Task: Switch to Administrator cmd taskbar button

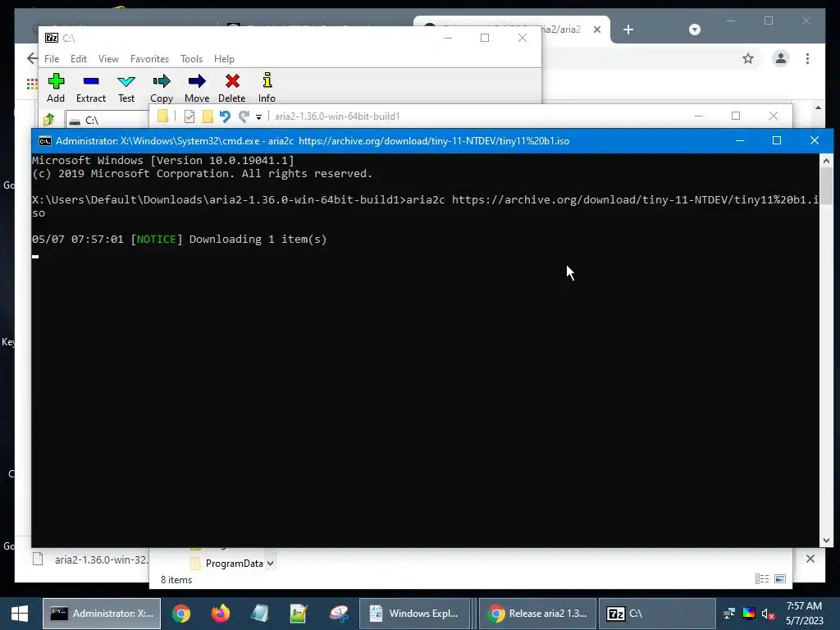Action: pos(102,614)
